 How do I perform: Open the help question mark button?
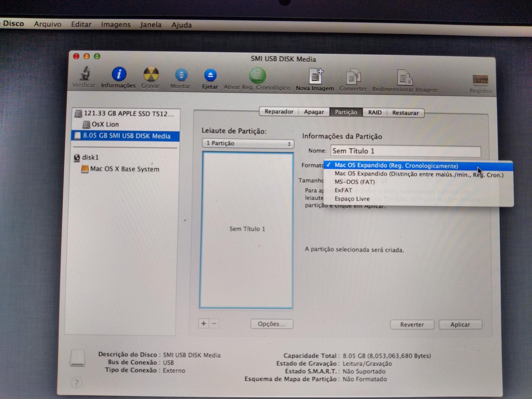76,383
